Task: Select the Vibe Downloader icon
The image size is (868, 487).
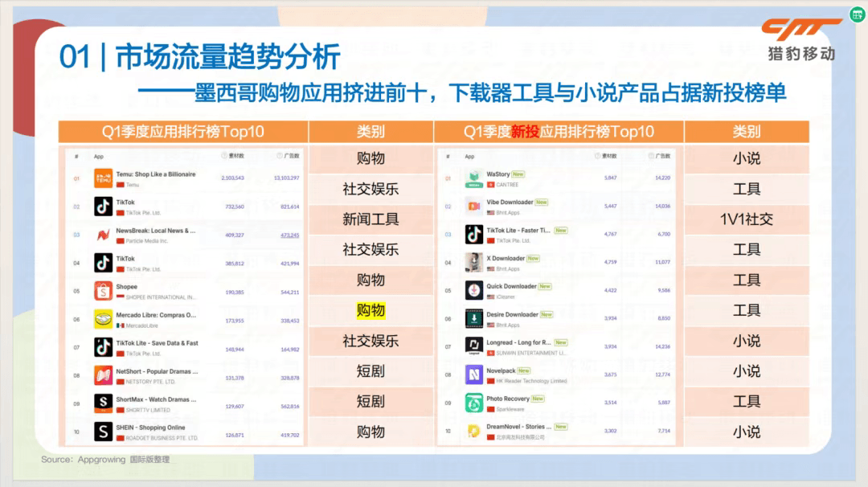Action: (473, 205)
